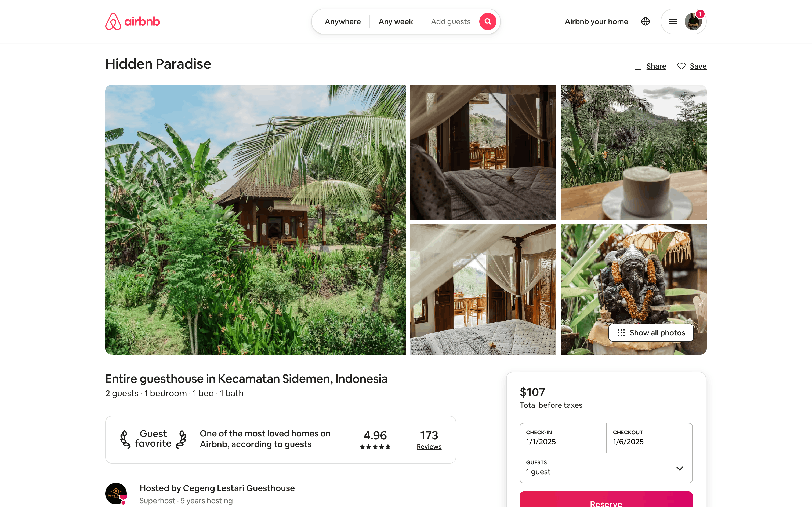The height and width of the screenshot is (507, 812).
Task: Click the Guest favorite laurel badge
Action: (153, 439)
